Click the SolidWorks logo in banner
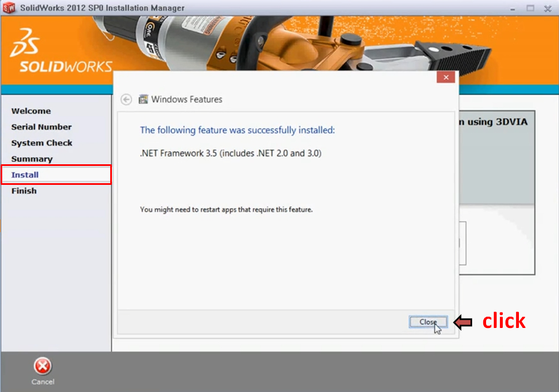Image resolution: width=559 pixels, height=392 pixels. click(x=61, y=50)
